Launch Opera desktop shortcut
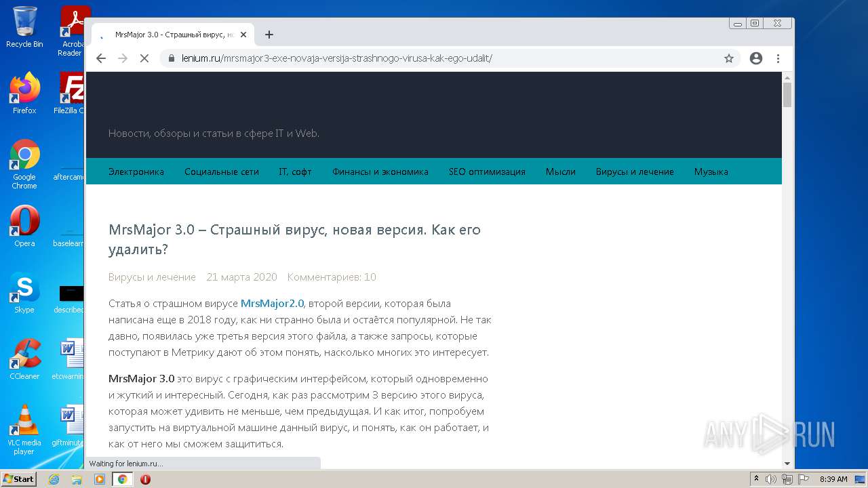Screen dimensions: 868x488 (x=24, y=226)
